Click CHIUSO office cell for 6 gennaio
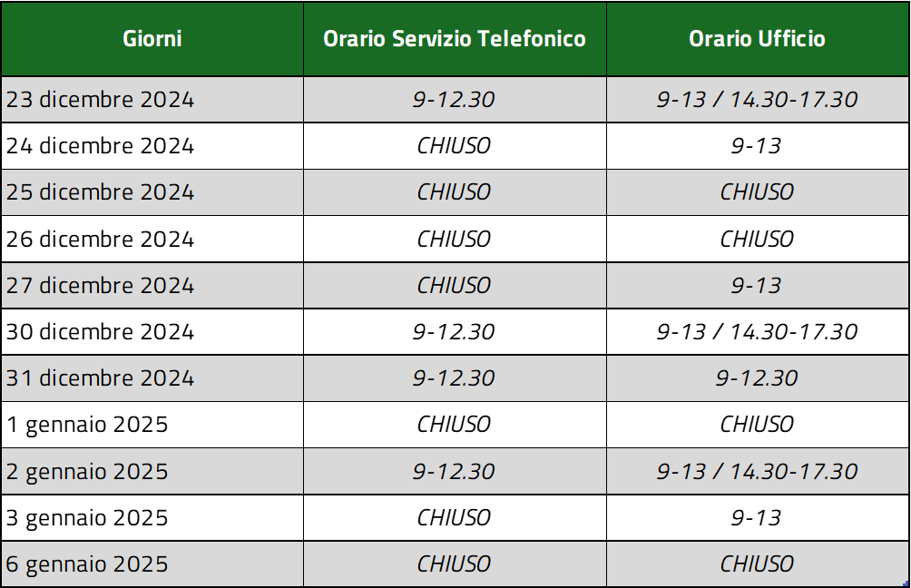The width and height of the screenshot is (911, 588). (758, 563)
